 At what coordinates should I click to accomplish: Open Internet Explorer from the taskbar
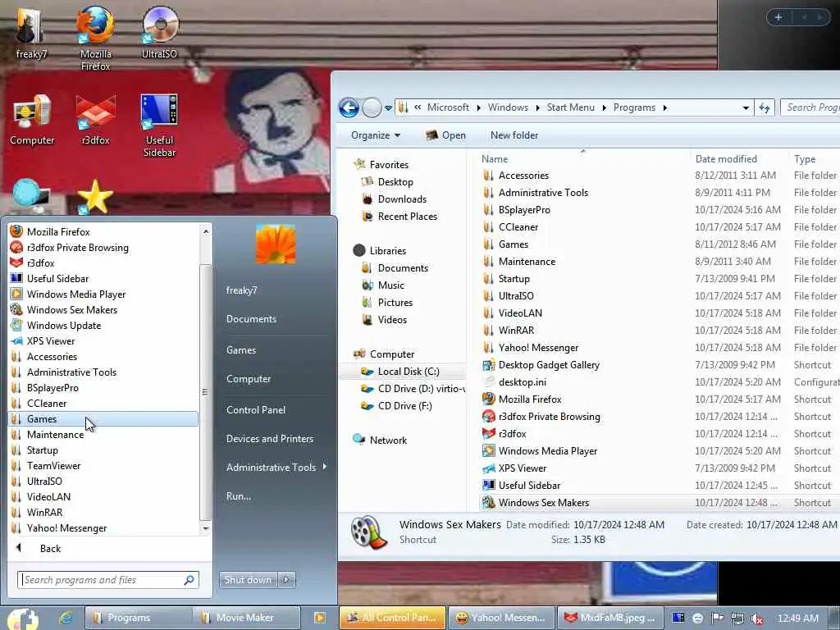pos(66,618)
